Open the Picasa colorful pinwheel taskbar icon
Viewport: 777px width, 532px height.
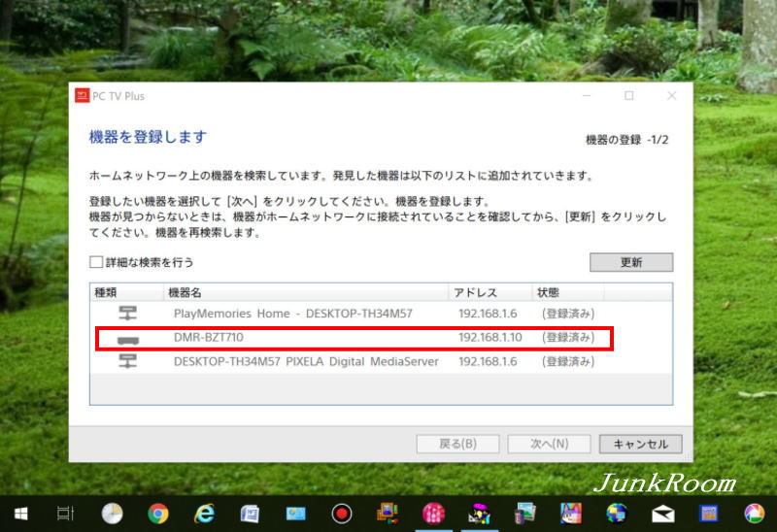(x=755, y=514)
